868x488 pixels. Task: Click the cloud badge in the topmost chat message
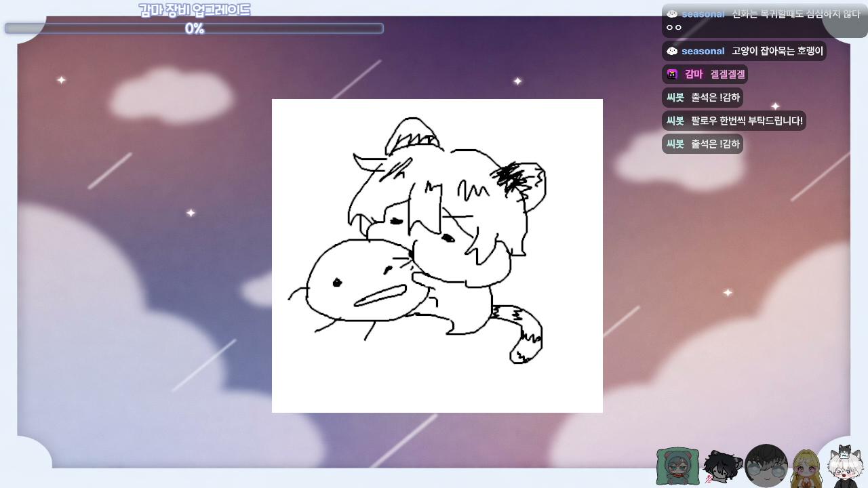(x=672, y=14)
